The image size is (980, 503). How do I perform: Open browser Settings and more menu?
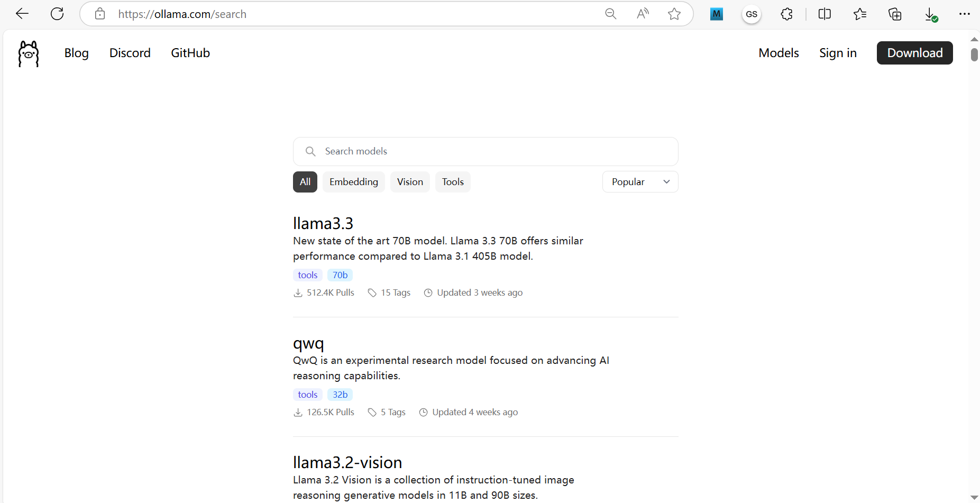click(965, 14)
